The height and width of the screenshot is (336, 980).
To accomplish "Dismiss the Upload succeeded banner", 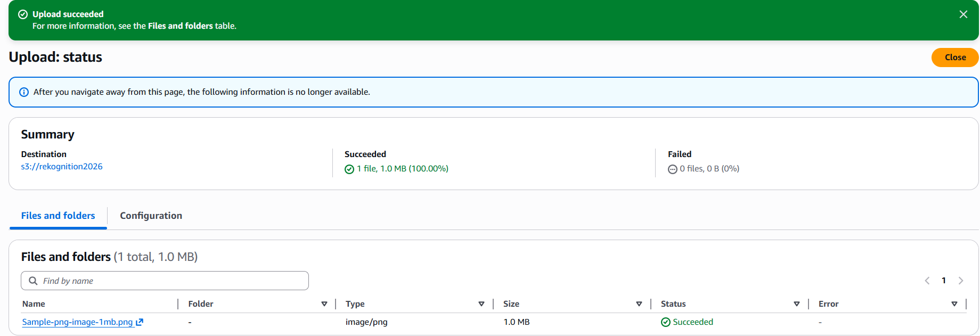I will point(963,14).
